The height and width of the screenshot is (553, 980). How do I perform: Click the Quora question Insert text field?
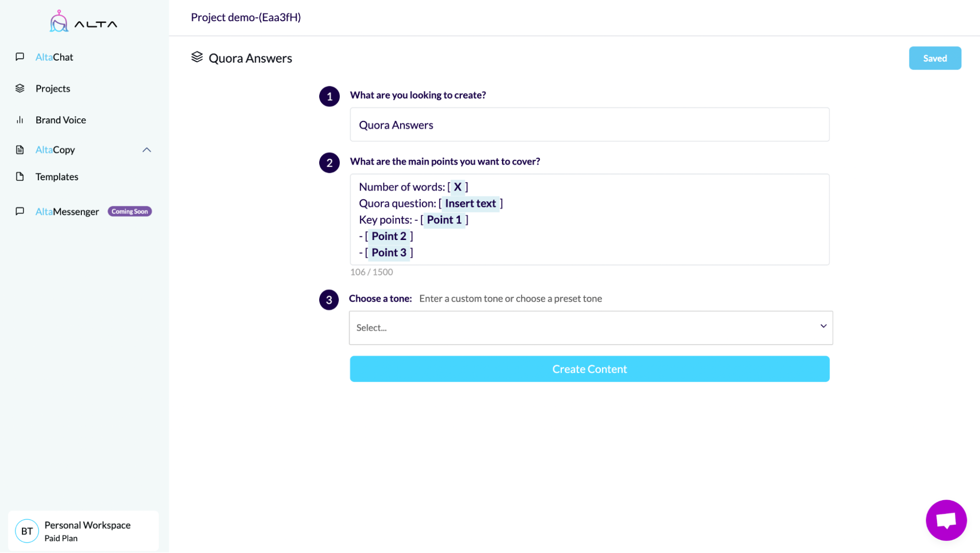click(469, 203)
